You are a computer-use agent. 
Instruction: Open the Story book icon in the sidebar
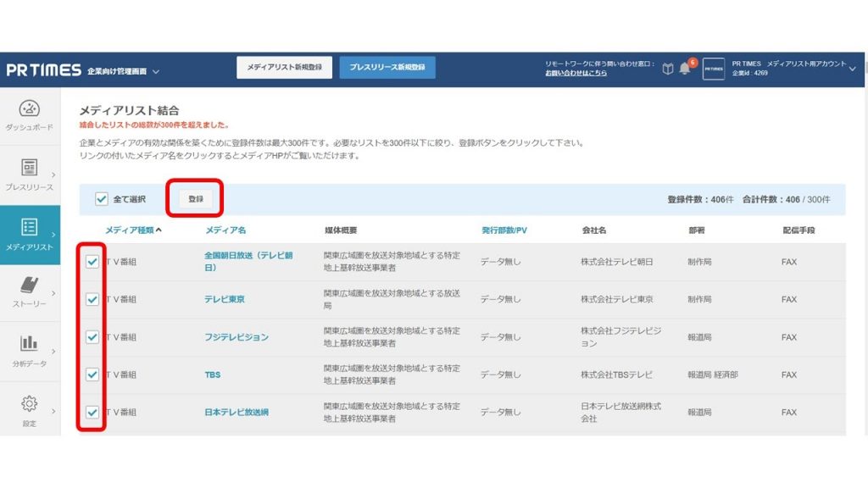(x=30, y=285)
